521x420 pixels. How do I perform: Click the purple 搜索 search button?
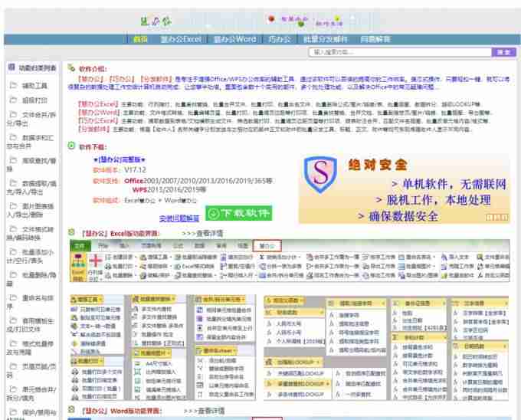(x=503, y=52)
